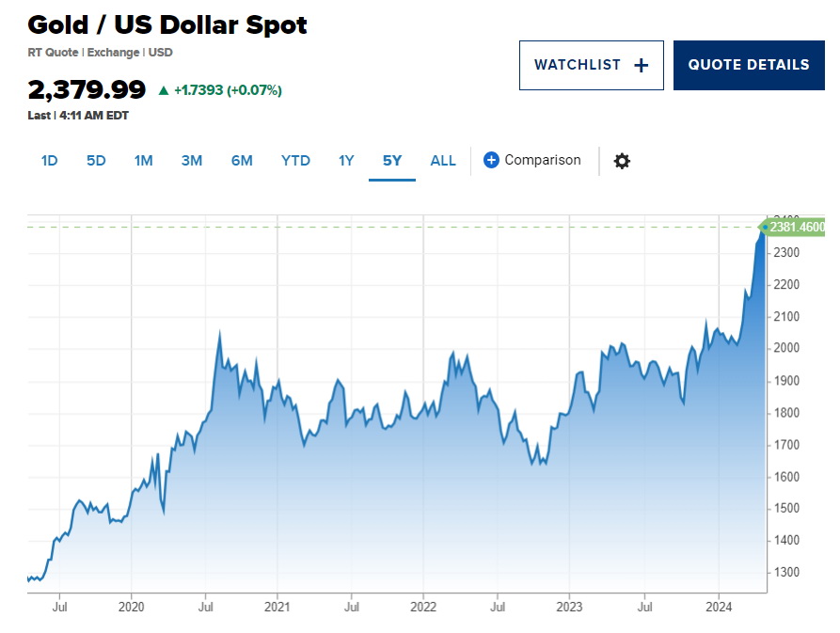Click the Gold / US Dollar Spot title

click(167, 25)
